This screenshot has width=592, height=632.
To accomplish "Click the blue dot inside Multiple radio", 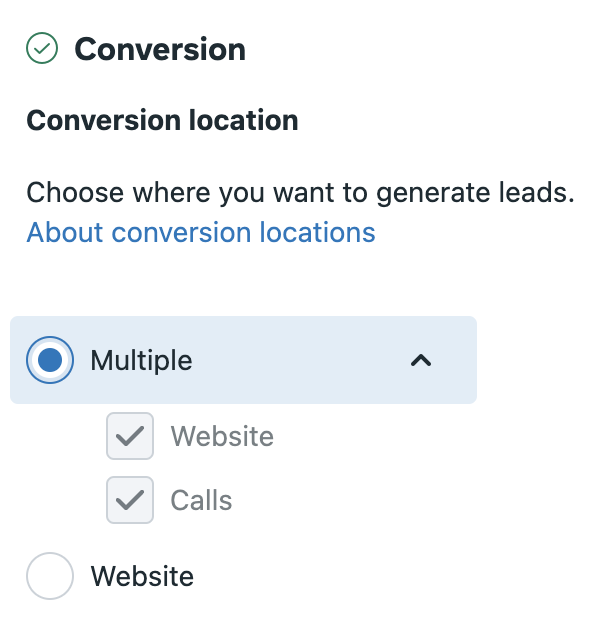I will pos(50,360).
